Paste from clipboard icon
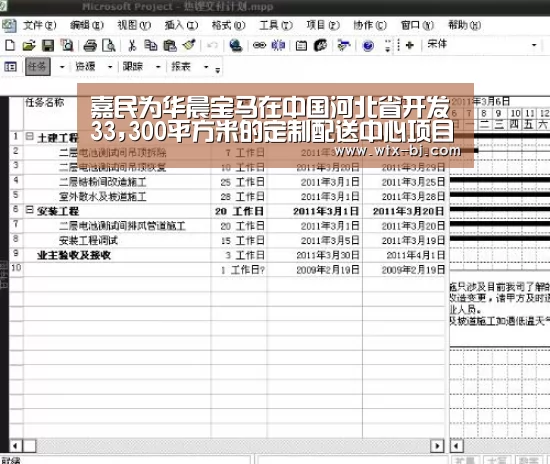This screenshot has width=550, height=464. click(x=170, y=45)
